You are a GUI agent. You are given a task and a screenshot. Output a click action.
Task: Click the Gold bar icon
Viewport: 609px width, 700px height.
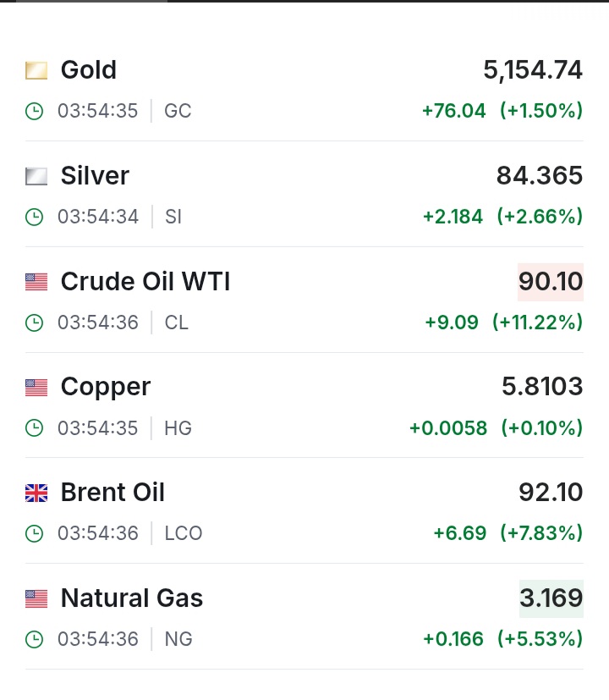(36, 70)
